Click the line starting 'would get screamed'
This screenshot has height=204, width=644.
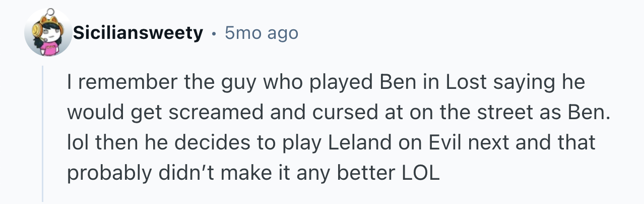click(x=338, y=113)
